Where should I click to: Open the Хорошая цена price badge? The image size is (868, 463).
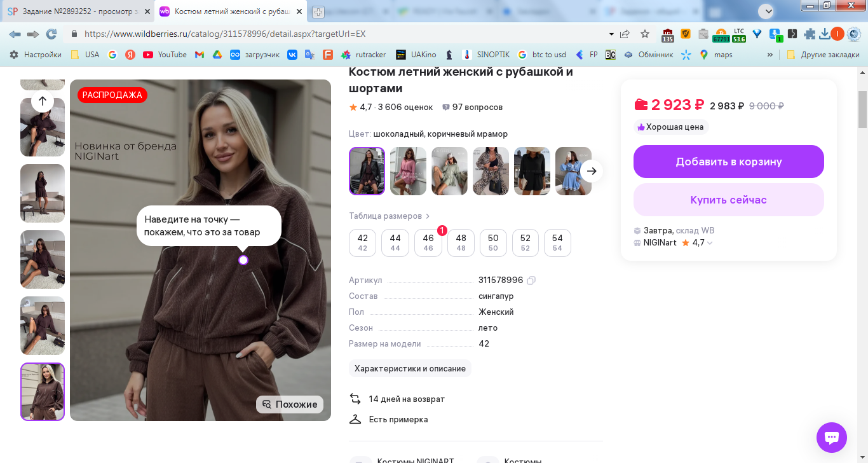click(671, 127)
